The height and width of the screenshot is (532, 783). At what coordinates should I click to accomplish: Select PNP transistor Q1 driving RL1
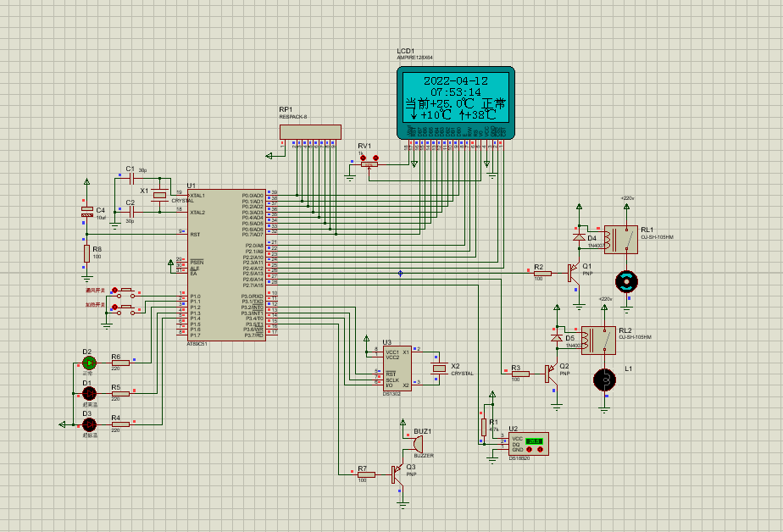575,273
